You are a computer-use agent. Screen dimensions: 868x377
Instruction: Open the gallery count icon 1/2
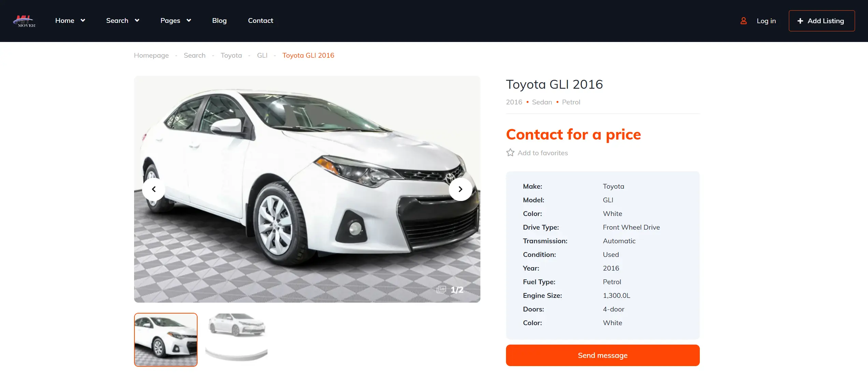(441, 290)
